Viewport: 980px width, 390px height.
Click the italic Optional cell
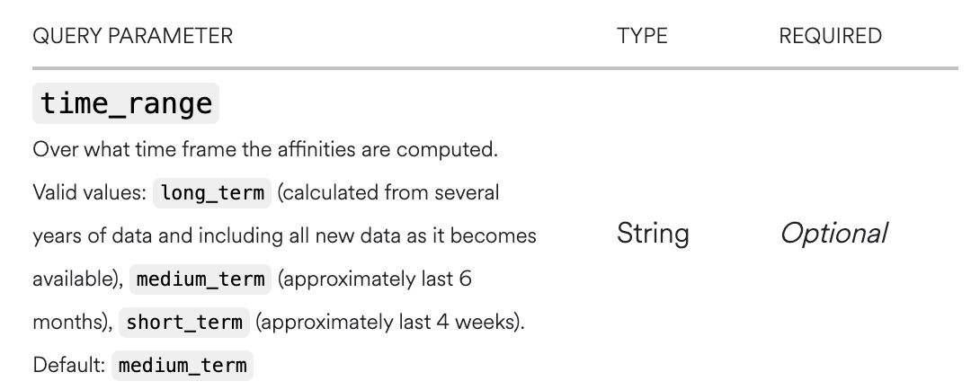coord(833,234)
